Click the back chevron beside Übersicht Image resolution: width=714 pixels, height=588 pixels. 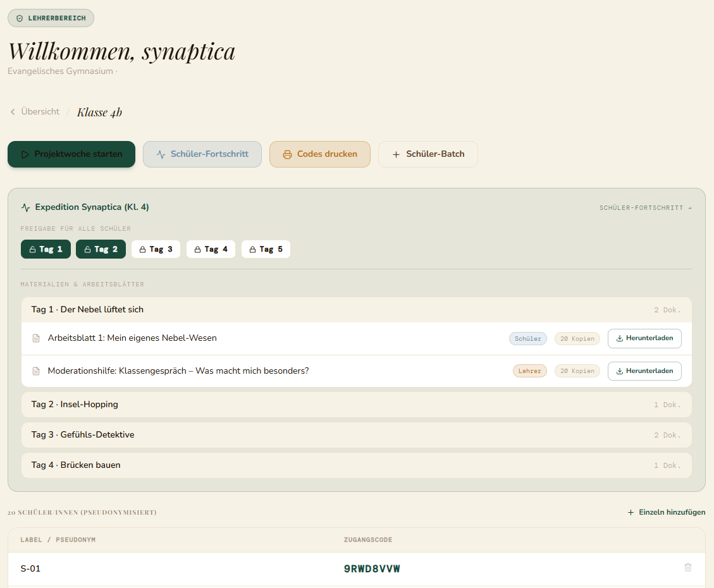tap(13, 111)
